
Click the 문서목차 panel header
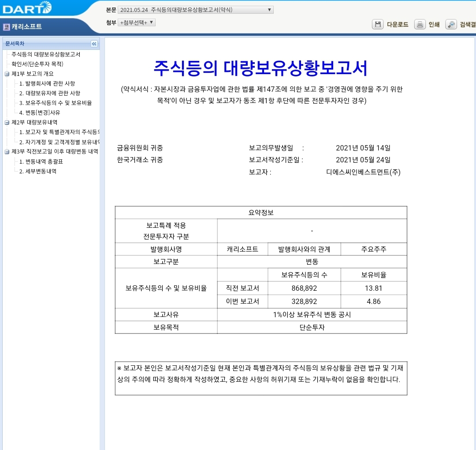pyautogui.click(x=51, y=44)
